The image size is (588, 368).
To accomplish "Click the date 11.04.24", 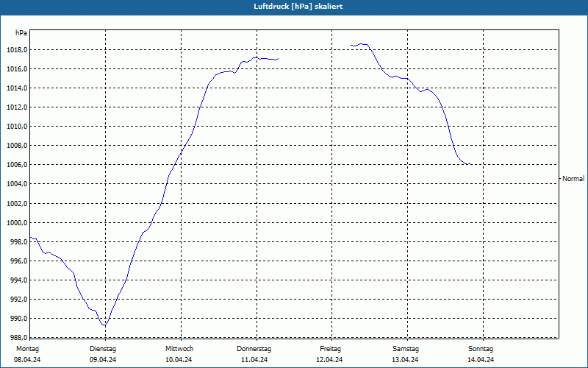I will pyautogui.click(x=254, y=360).
